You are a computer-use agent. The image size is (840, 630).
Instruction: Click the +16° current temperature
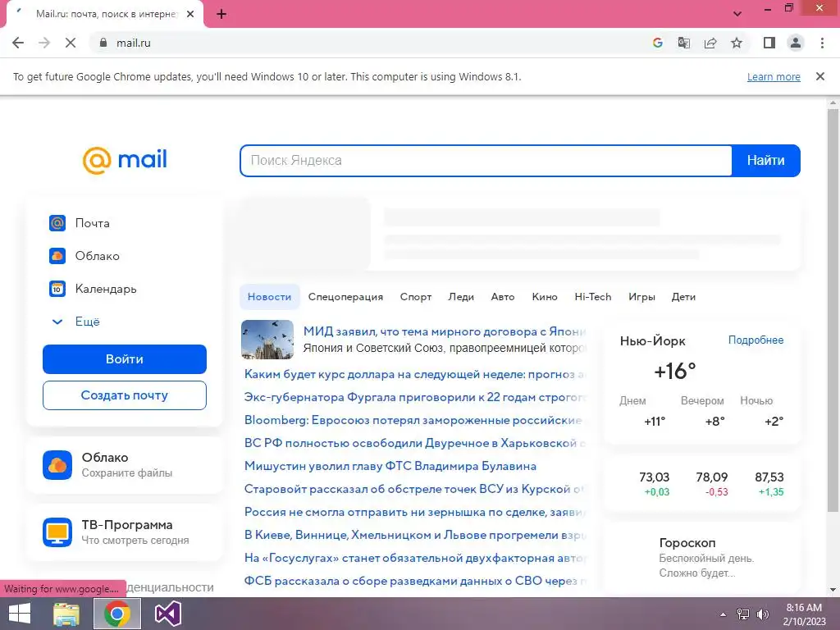[675, 371]
